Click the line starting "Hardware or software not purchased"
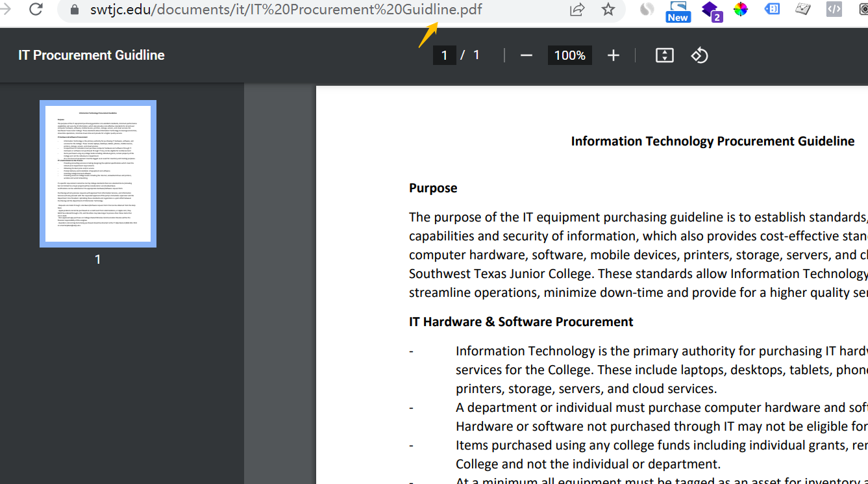868x484 pixels. click(x=662, y=426)
